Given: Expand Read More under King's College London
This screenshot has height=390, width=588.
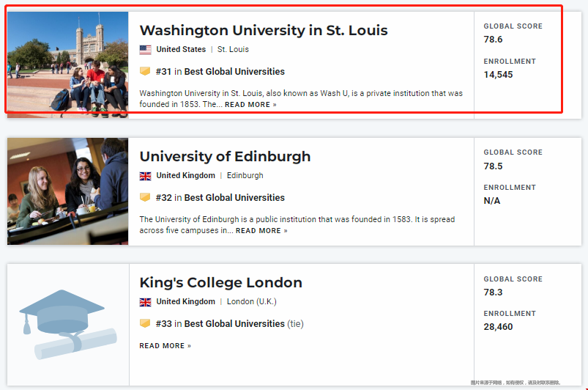Looking at the screenshot, I should (165, 346).
